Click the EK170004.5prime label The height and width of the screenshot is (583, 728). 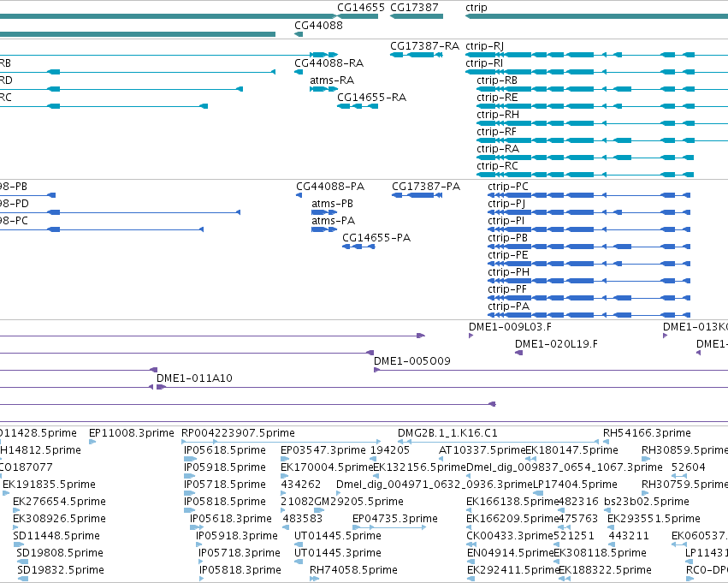click(x=327, y=467)
